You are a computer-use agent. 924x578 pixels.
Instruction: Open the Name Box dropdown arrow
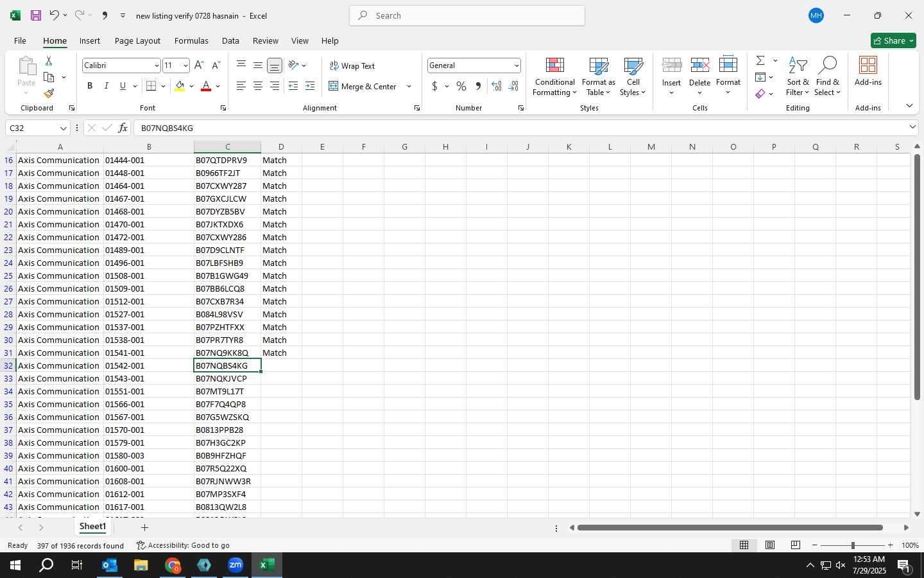coord(63,128)
